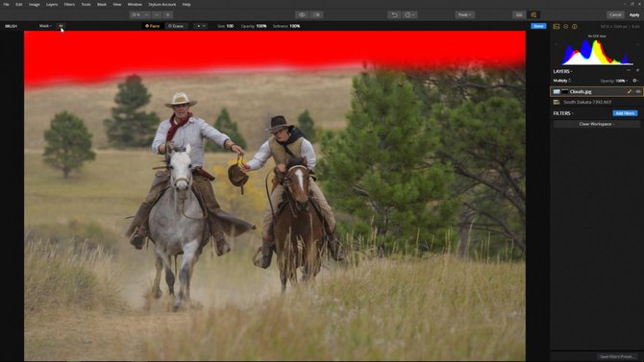Toggle the before/after compare view
This screenshot has height=362, width=644.
point(316,14)
